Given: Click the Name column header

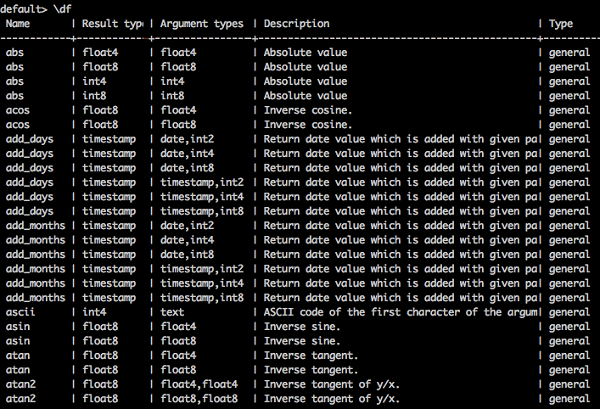Looking at the screenshot, I should pyautogui.click(x=19, y=22).
